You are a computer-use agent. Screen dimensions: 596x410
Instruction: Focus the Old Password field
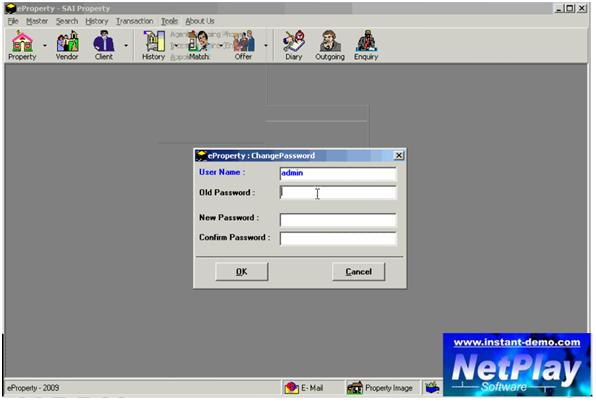[x=338, y=193]
